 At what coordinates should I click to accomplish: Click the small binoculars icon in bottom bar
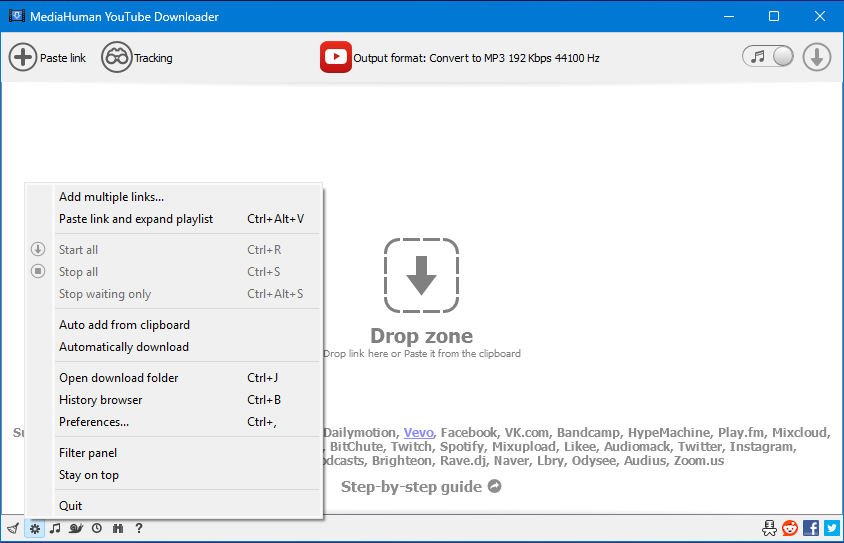(118, 528)
